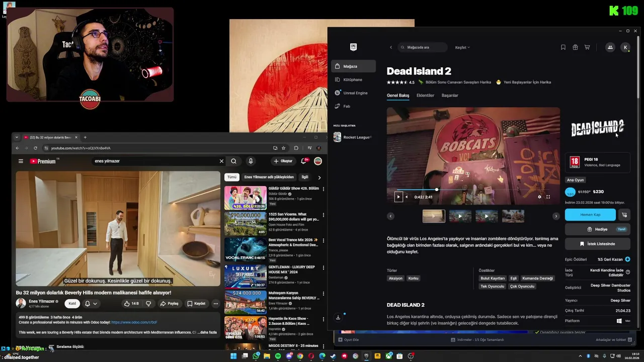Click the Oluştur create button
Viewport: 644px width, 362px height.
click(283, 161)
